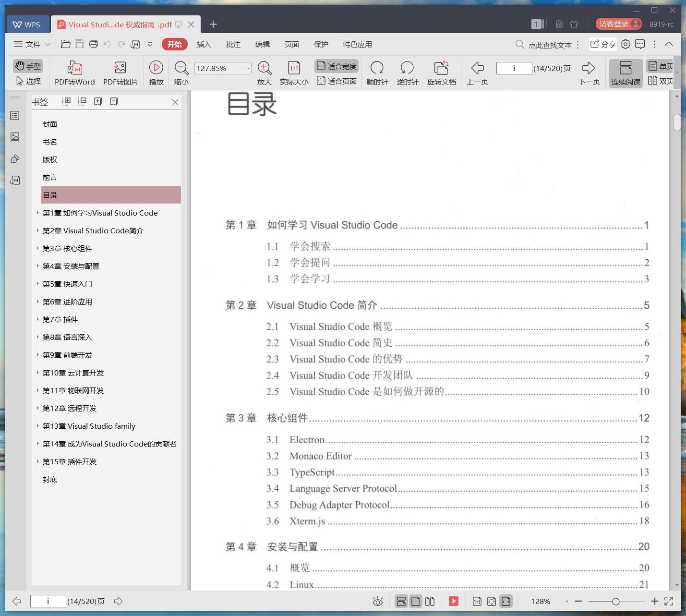Switch to the 选择 selection tool
686x616 pixels.
(x=28, y=81)
